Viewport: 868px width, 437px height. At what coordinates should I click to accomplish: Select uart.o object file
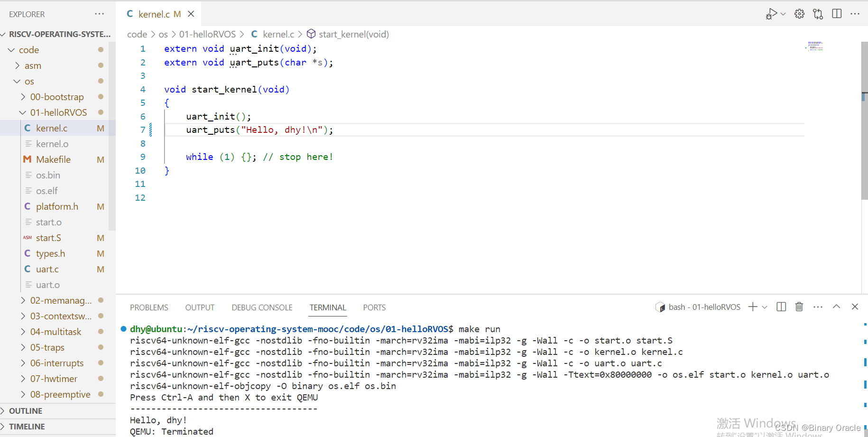(58, 285)
